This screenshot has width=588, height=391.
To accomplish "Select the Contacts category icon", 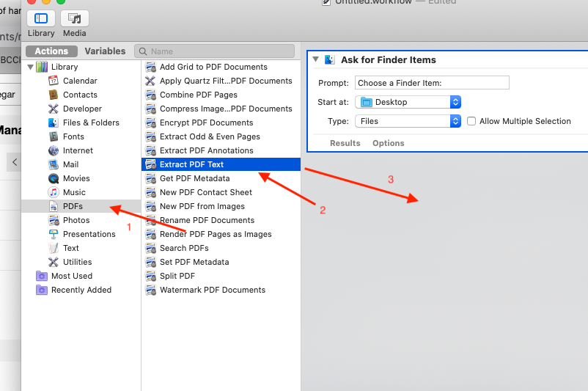I will (x=54, y=95).
